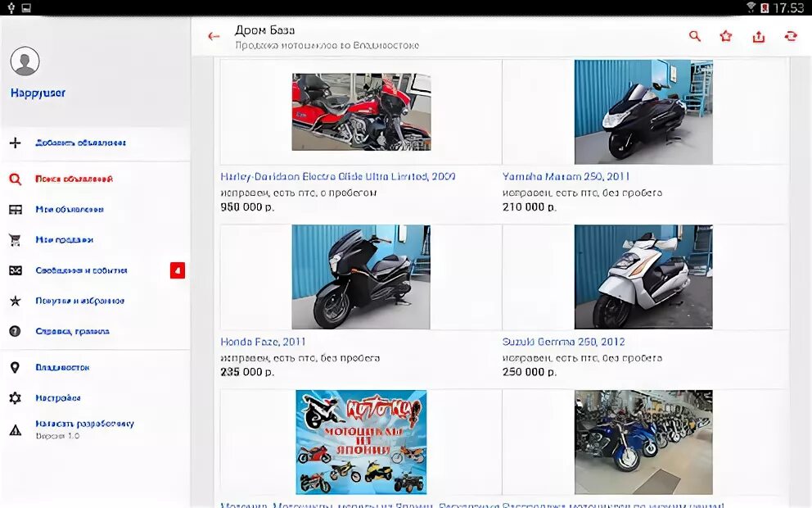Open the settings menu item

point(95,398)
